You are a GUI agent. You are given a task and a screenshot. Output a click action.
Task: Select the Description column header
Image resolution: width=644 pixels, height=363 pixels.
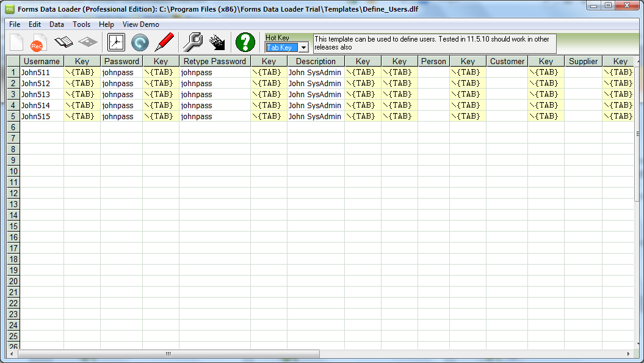tap(316, 61)
